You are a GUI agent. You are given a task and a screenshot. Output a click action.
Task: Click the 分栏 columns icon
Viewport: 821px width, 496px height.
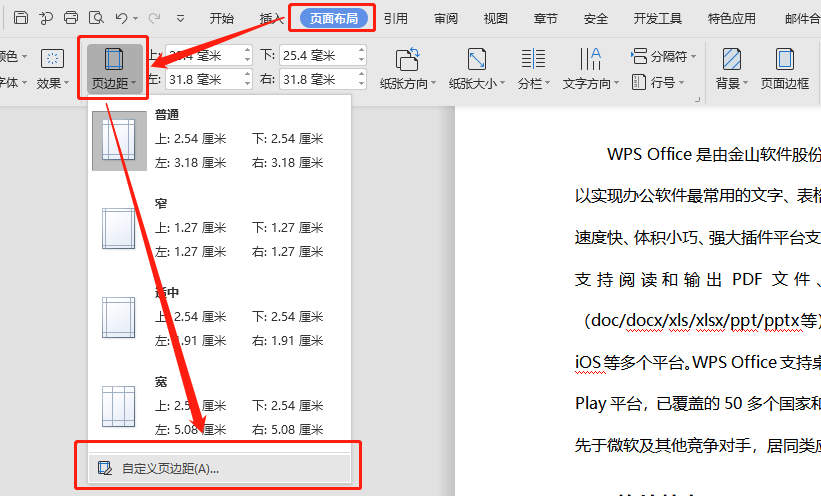533,59
